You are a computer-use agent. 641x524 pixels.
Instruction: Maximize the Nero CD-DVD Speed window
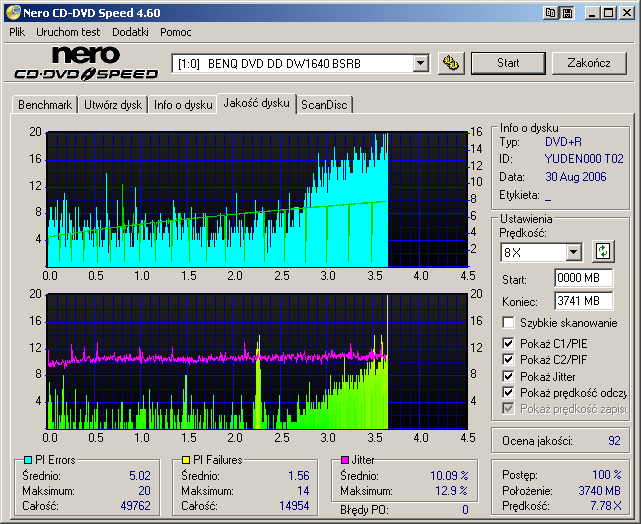(609, 13)
